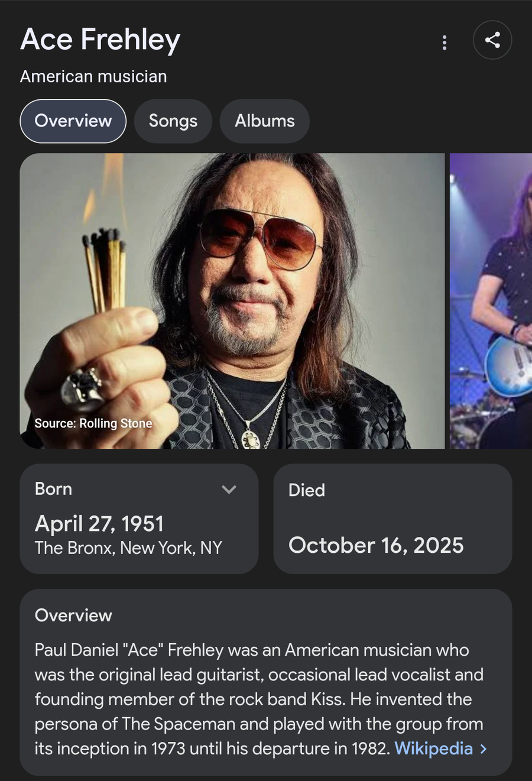The height and width of the screenshot is (781, 532).
Task: Click the Overview heading in description card
Action: tap(73, 615)
